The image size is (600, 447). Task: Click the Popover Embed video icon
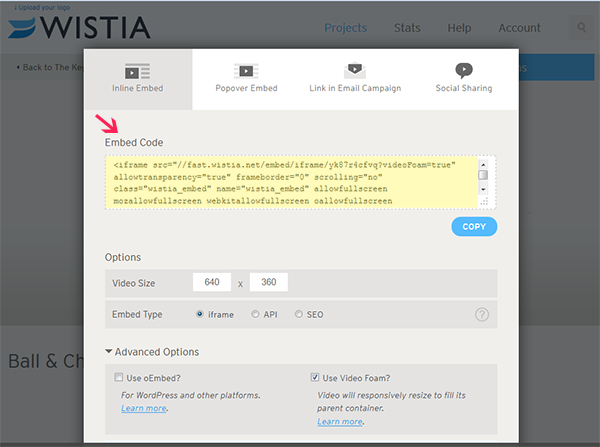(246, 71)
